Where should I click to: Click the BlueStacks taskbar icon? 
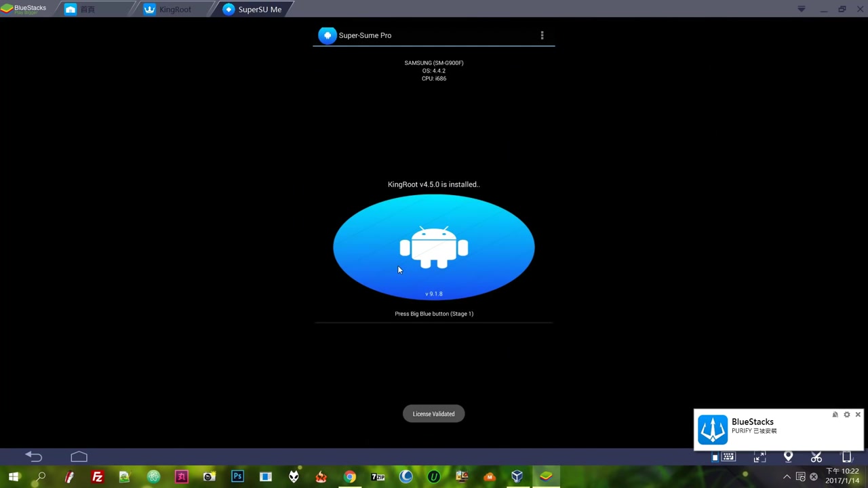pos(546,477)
